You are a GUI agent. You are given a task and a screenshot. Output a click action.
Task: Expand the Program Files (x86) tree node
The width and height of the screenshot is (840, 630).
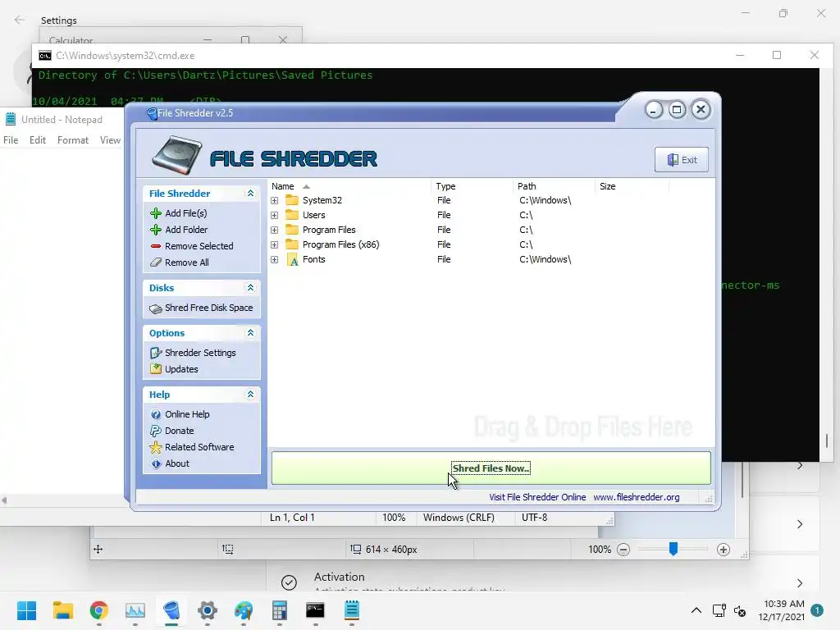(x=274, y=244)
